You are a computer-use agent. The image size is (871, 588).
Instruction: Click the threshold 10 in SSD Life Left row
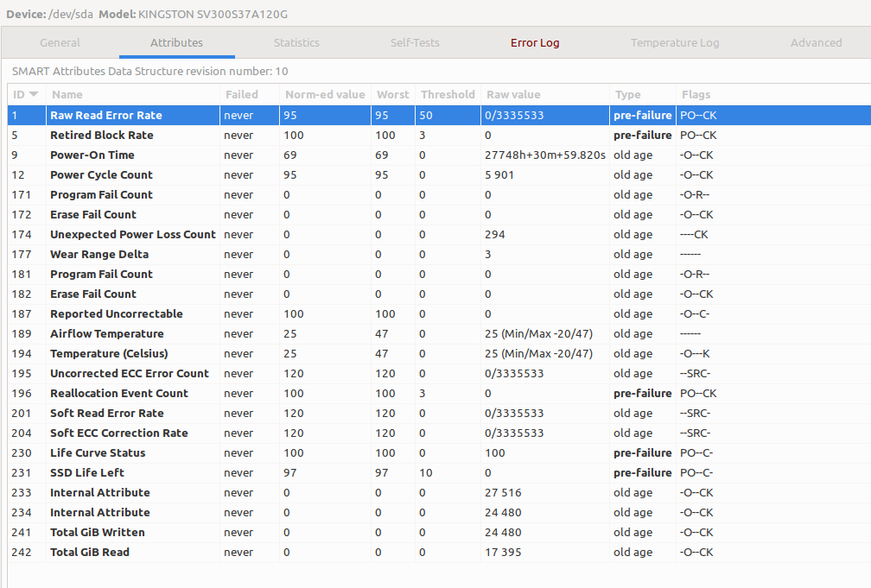pos(425,472)
